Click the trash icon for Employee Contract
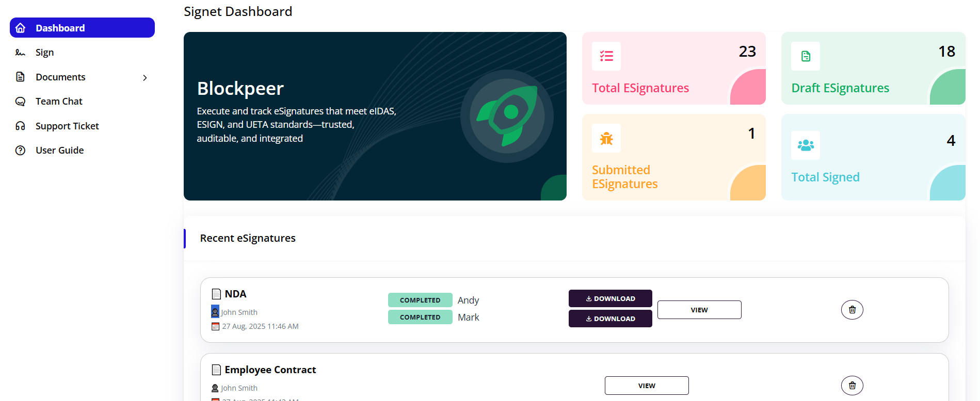 (x=852, y=385)
